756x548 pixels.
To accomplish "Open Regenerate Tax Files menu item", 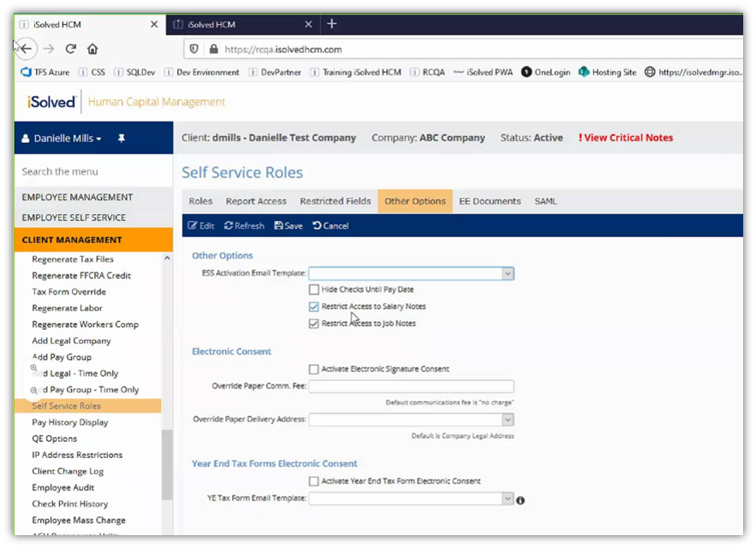I will 73,259.
